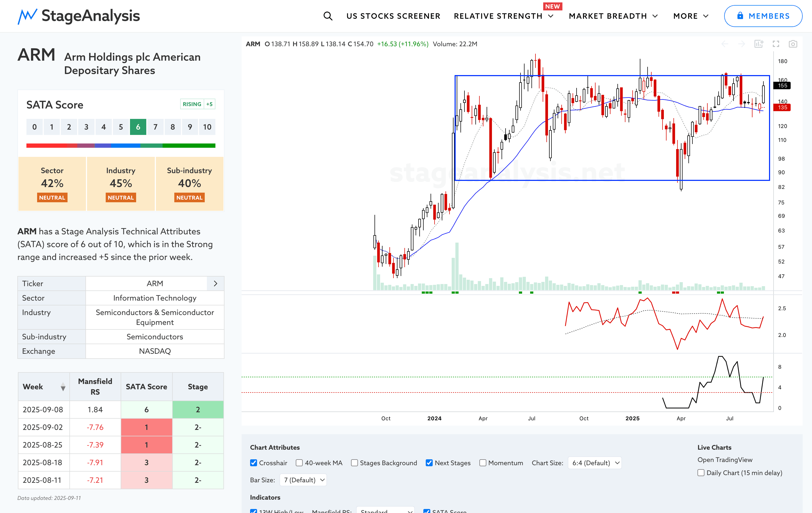The width and height of the screenshot is (812, 513).
Task: Enable the Stages Background checkbox
Action: point(354,463)
